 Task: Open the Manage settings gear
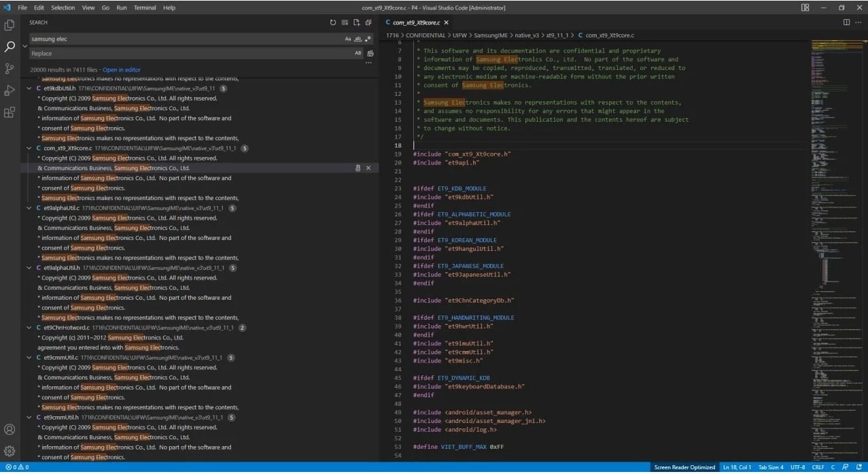[10, 450]
